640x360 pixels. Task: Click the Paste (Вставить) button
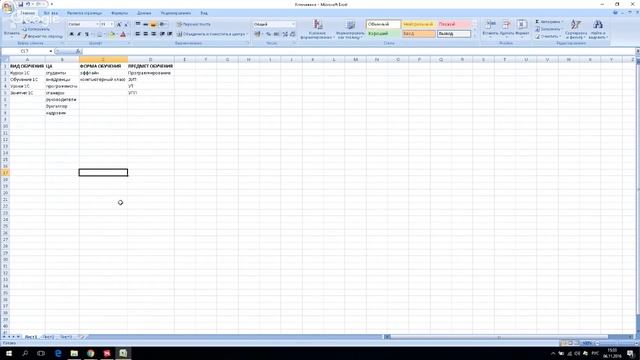[11, 28]
